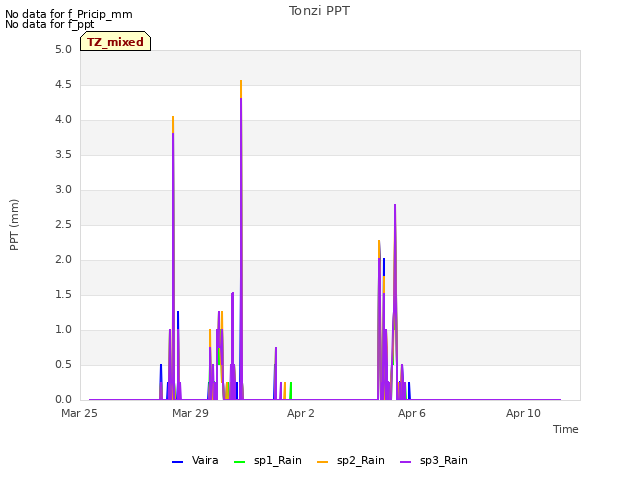Click the Mar 25 x-axis tick label
This screenshot has width=640, height=480.
79,413
